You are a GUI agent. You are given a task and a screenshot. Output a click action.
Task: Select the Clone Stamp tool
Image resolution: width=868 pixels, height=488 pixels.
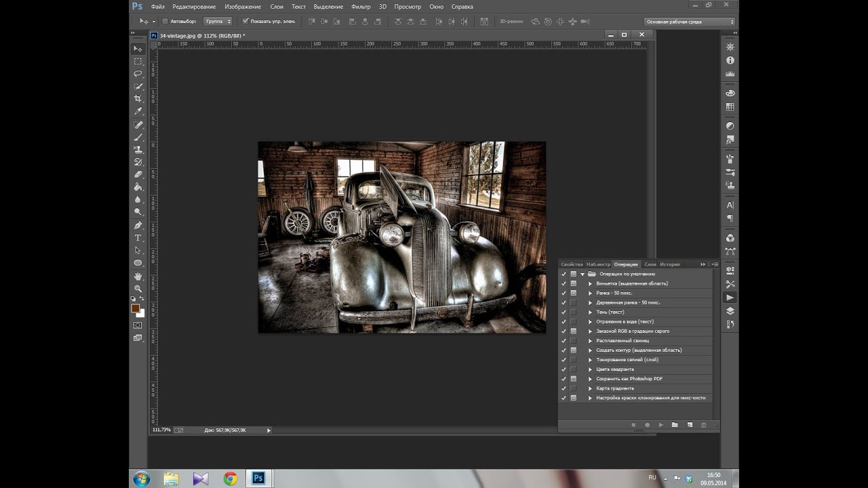(138, 150)
